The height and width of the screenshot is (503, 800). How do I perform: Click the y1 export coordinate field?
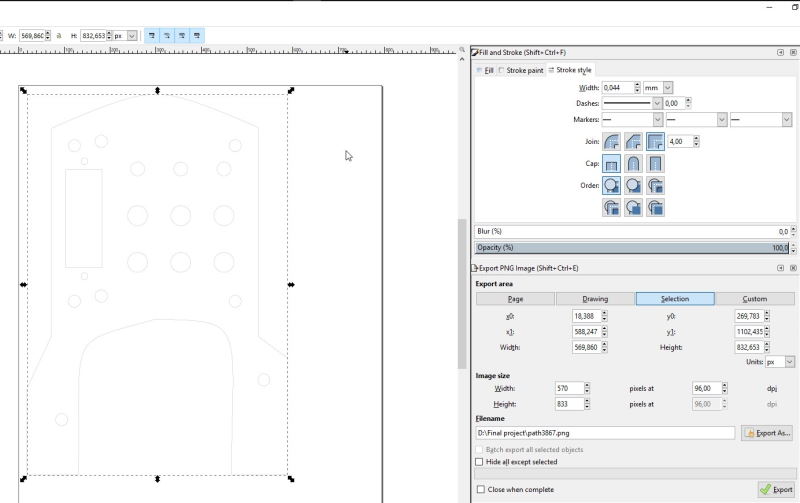[749, 332]
